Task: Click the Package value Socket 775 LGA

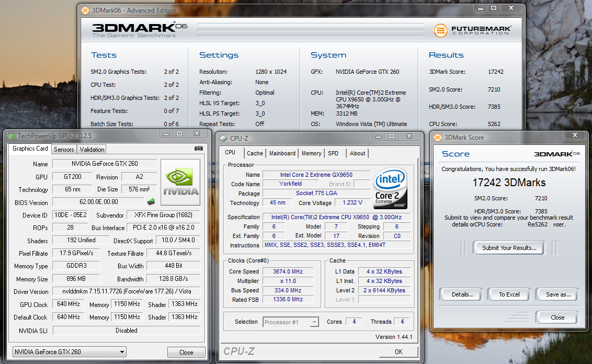Action: (316, 193)
